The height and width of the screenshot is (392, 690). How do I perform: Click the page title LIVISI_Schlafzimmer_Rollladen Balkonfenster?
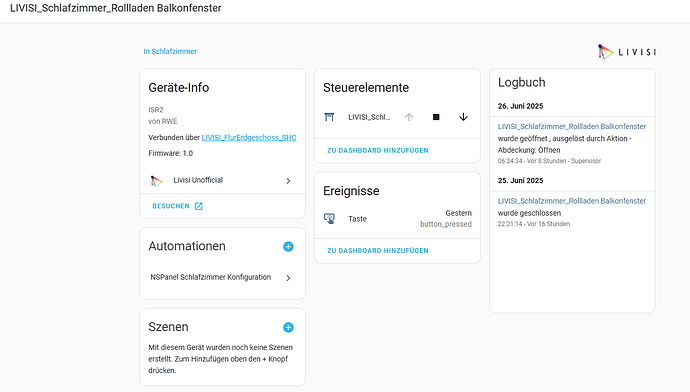(x=115, y=8)
